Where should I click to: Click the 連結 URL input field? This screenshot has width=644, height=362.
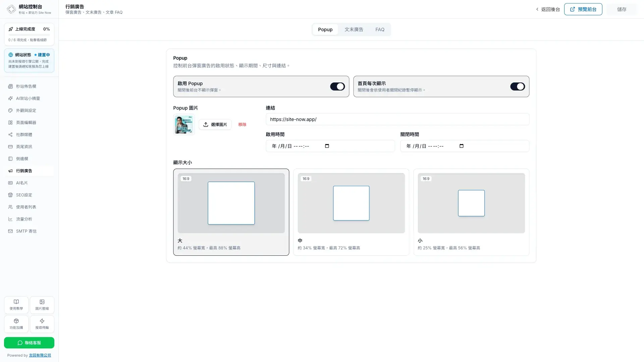(397, 119)
